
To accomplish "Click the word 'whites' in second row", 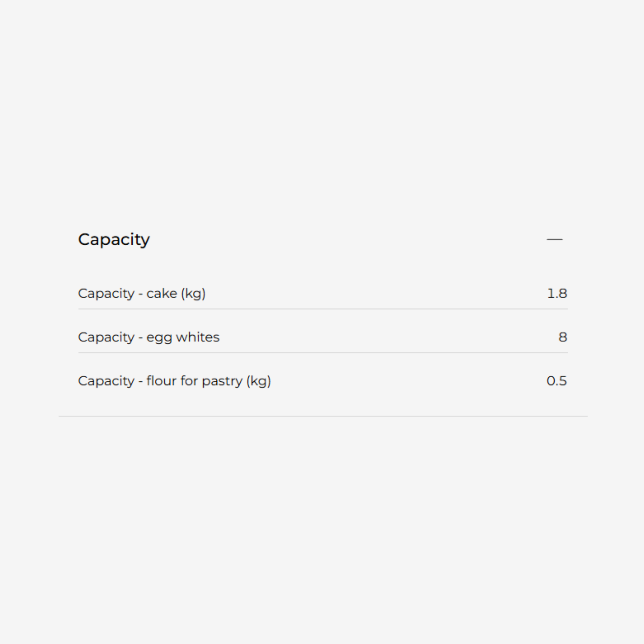I will 198,337.
